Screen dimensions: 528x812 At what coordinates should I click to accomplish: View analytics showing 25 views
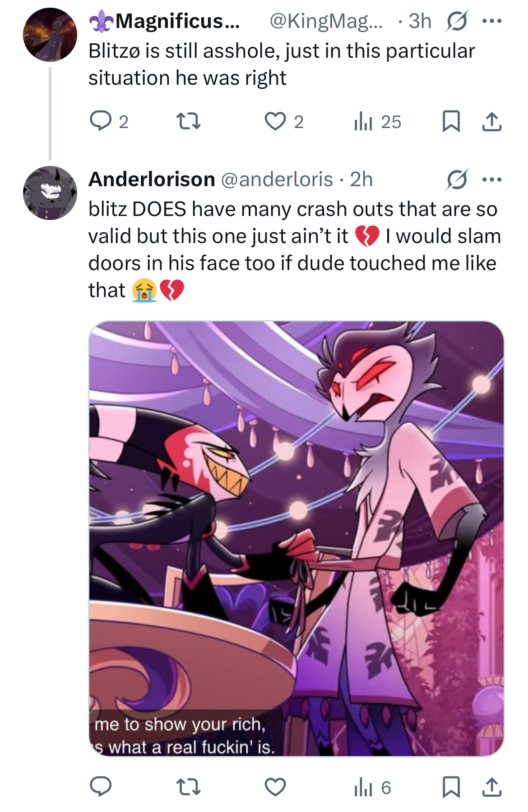click(x=377, y=121)
